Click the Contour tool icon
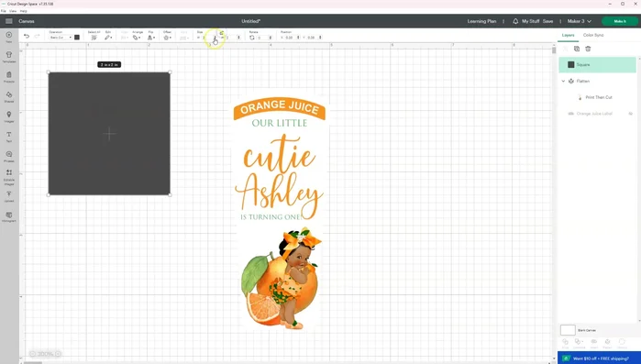The height and width of the screenshot is (364, 641). point(622,341)
